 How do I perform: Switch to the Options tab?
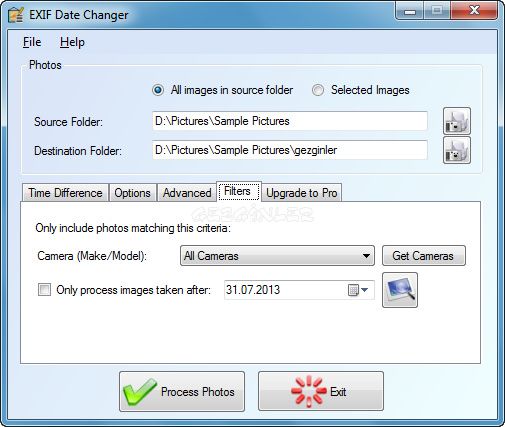pyautogui.click(x=132, y=193)
